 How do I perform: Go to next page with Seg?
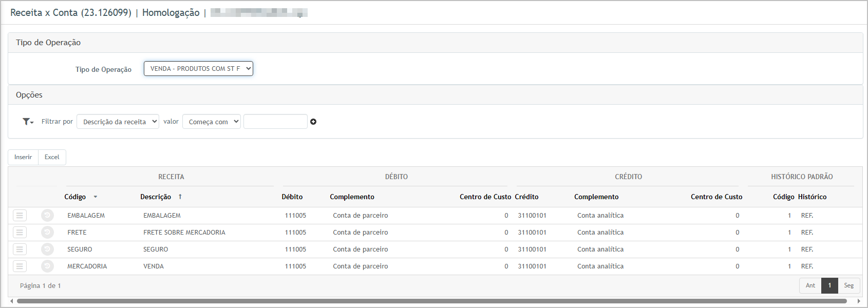[848, 285]
